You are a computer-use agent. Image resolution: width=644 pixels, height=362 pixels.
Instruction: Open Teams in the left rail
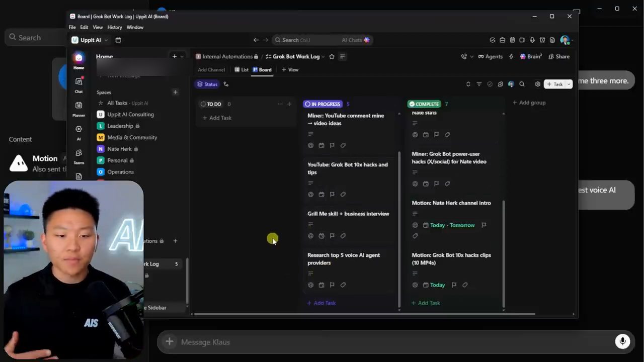pyautogui.click(x=78, y=156)
